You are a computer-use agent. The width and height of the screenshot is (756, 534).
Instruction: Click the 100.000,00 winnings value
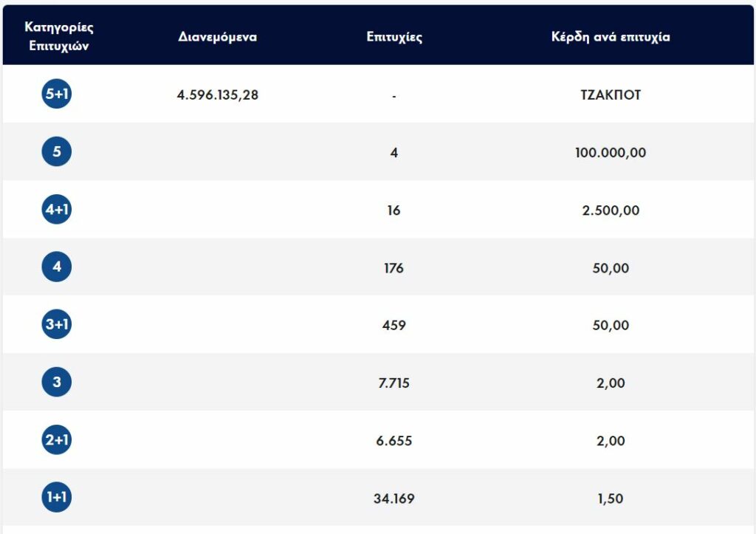(x=611, y=152)
